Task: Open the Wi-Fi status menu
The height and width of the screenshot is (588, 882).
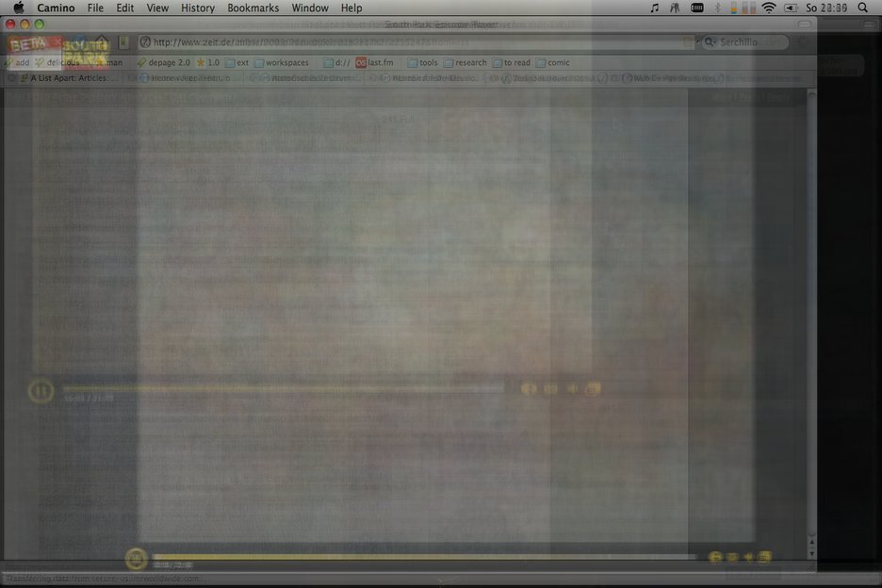Action: 768,8
